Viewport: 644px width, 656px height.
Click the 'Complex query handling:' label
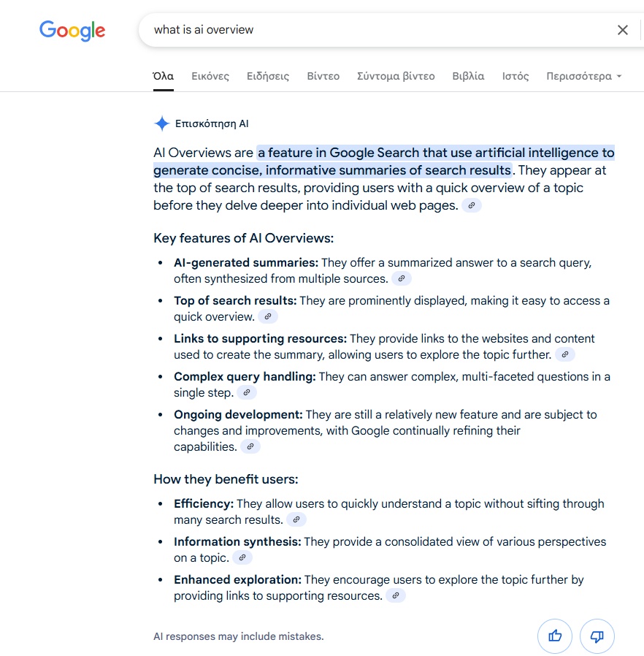[x=245, y=377]
